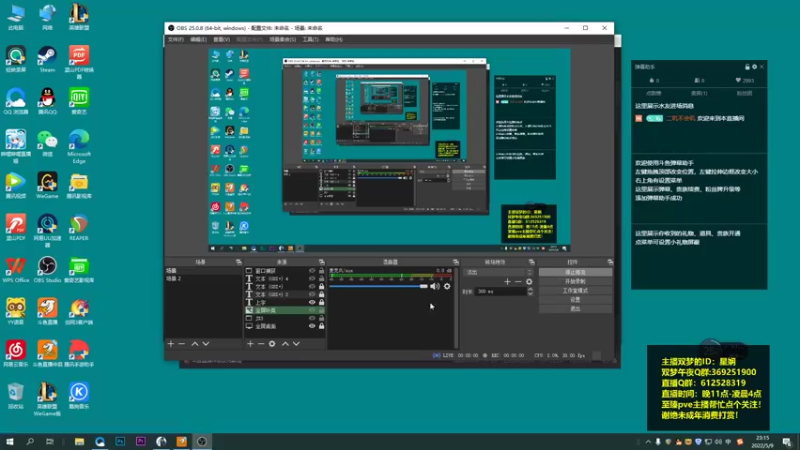Hide the 上字 source with its eye

pyautogui.click(x=312, y=302)
